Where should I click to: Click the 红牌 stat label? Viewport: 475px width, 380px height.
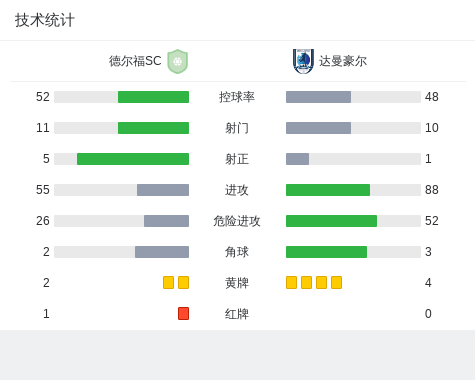pos(237,314)
